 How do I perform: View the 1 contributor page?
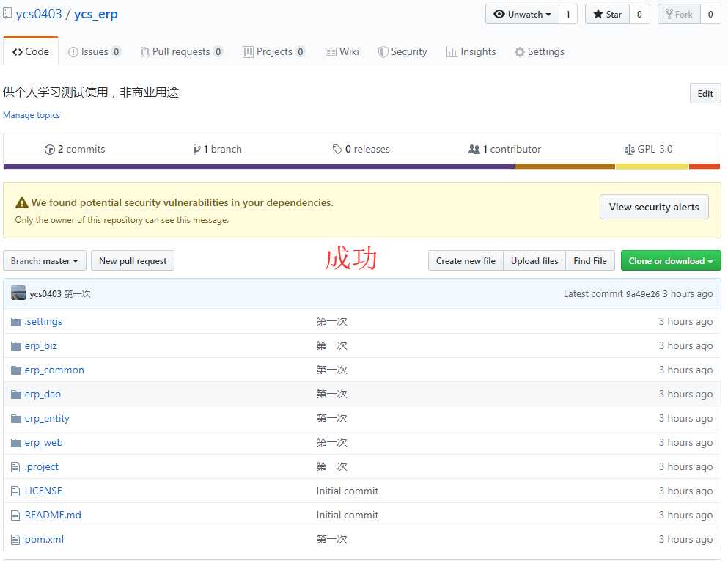[504, 149]
